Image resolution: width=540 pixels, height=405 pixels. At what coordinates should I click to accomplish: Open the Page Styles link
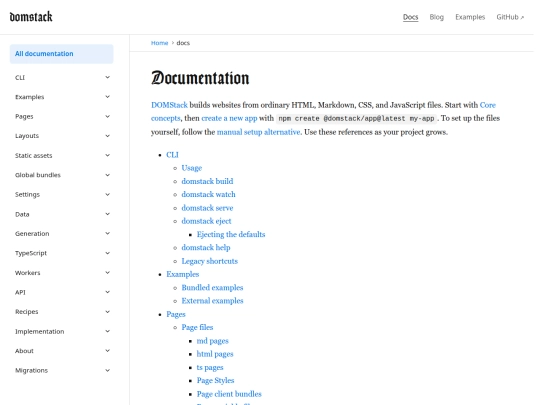pos(215,381)
